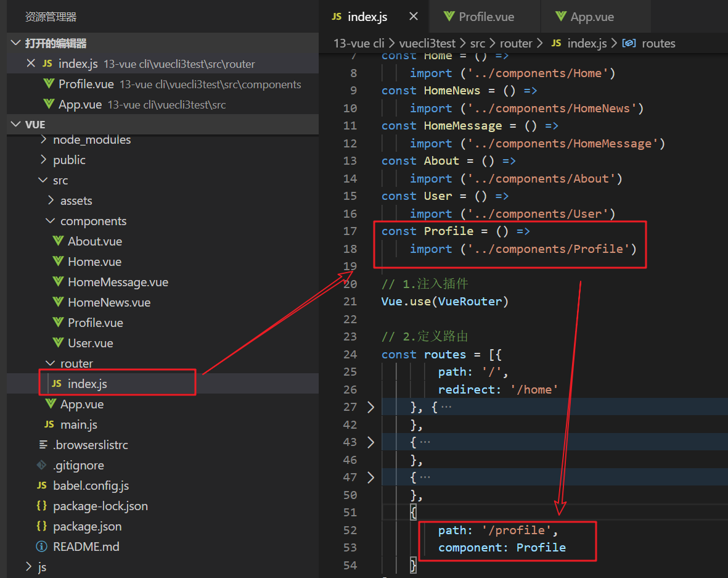Click the JS icon beside main.js

[49, 424]
